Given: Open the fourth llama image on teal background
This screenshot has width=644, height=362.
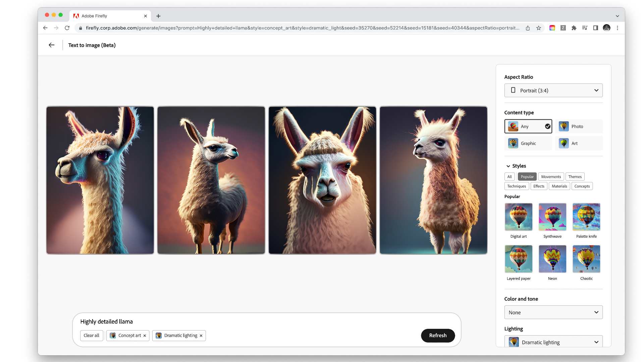Looking at the screenshot, I should [x=433, y=180].
